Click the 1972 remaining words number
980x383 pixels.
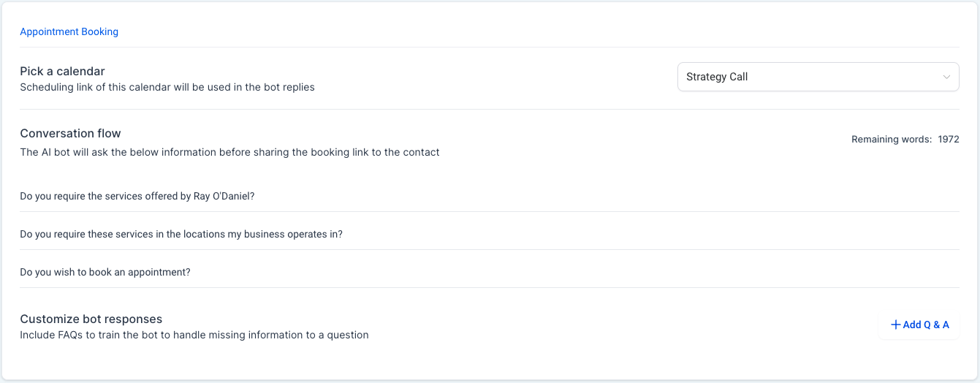click(949, 139)
